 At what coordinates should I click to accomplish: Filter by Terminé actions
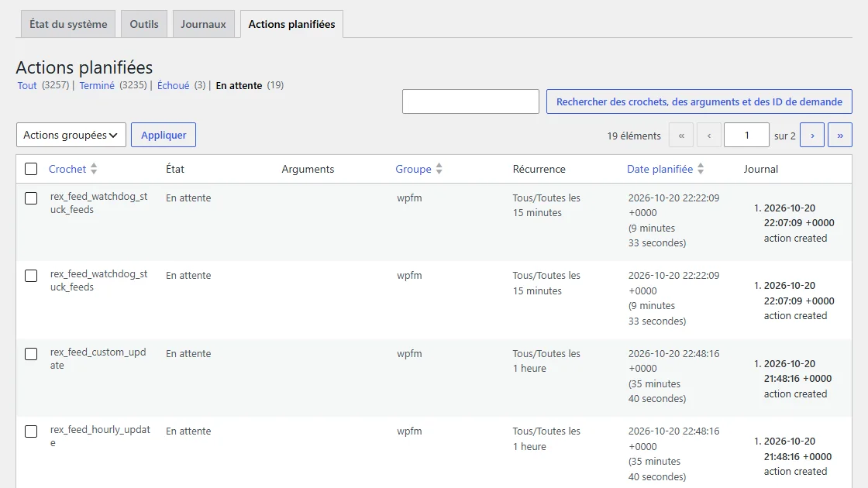pyautogui.click(x=97, y=85)
